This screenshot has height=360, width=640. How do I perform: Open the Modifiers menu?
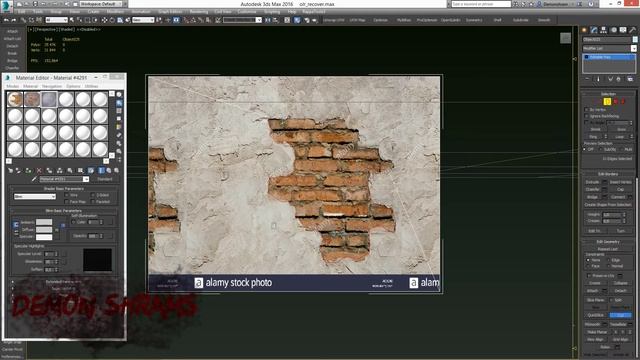(116, 12)
